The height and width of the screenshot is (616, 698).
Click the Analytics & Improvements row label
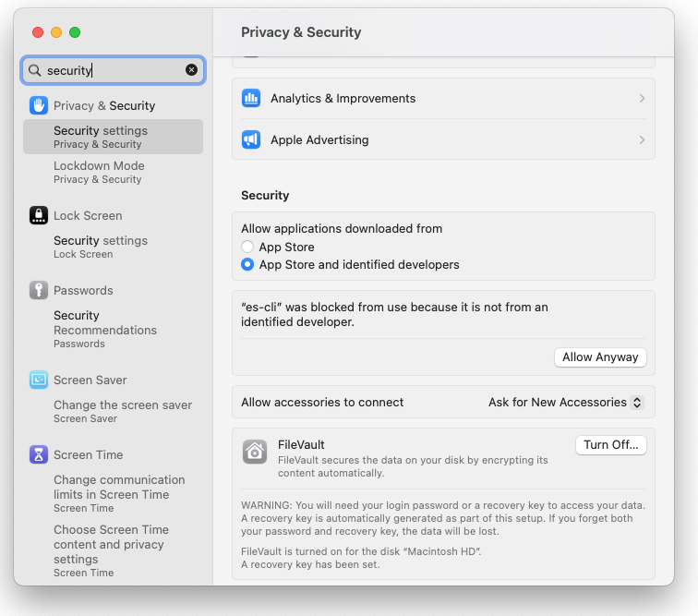pyautogui.click(x=343, y=99)
